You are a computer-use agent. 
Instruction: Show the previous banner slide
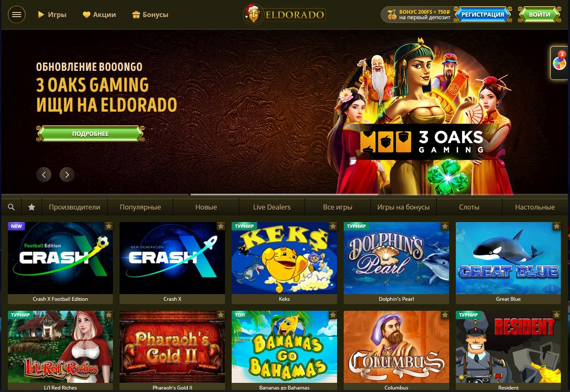pyautogui.click(x=44, y=175)
